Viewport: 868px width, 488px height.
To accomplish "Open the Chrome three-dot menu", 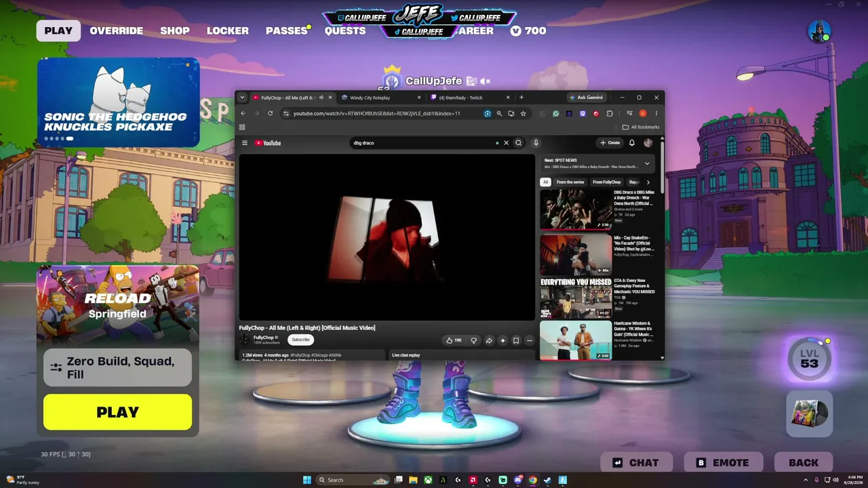I will (656, 113).
